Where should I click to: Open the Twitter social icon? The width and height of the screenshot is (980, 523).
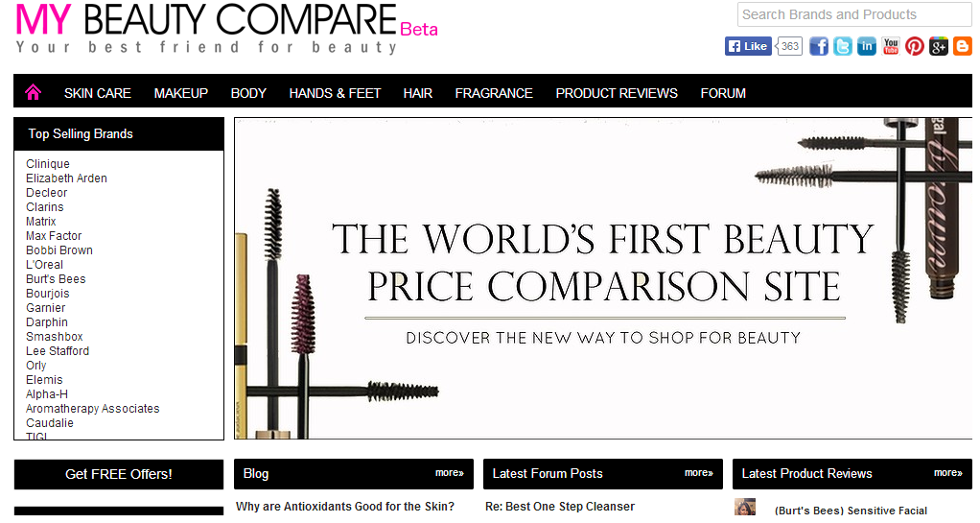843,46
